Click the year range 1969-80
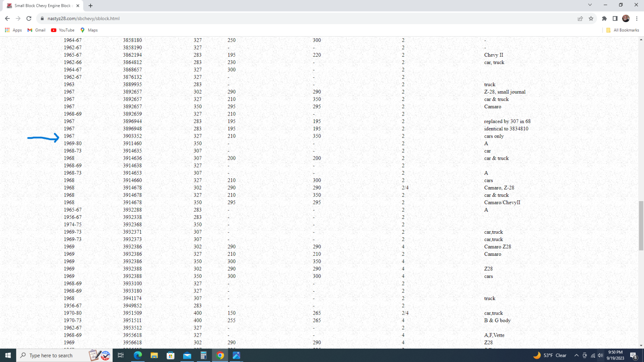The height and width of the screenshot is (362, 644). click(72, 143)
